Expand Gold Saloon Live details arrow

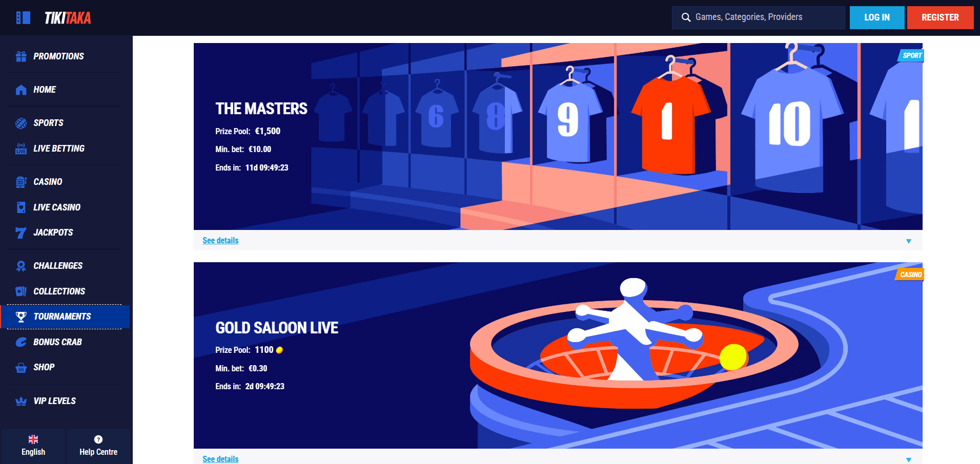click(x=909, y=460)
